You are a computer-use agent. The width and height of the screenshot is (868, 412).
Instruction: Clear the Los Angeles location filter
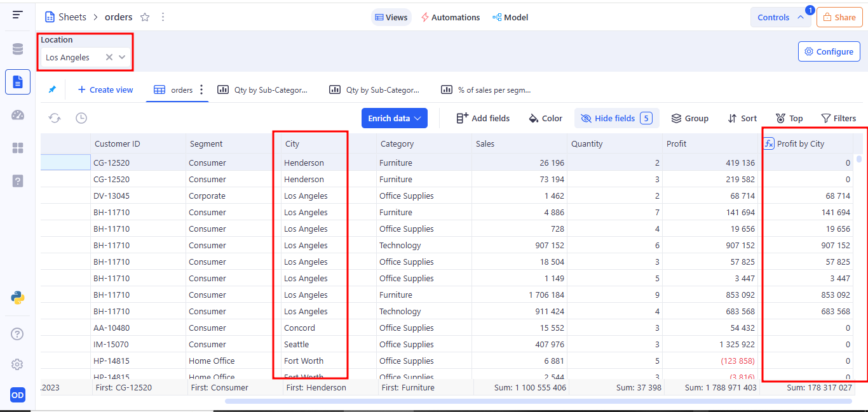click(x=109, y=57)
